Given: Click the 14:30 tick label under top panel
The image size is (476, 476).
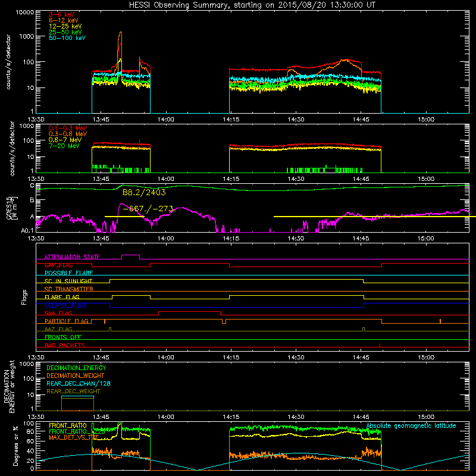Looking at the screenshot, I should [x=296, y=120].
